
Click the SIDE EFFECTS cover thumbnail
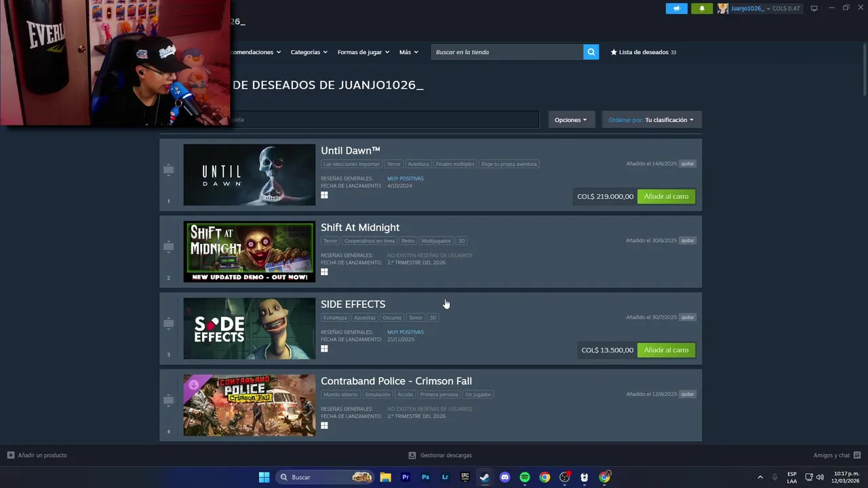(x=250, y=329)
